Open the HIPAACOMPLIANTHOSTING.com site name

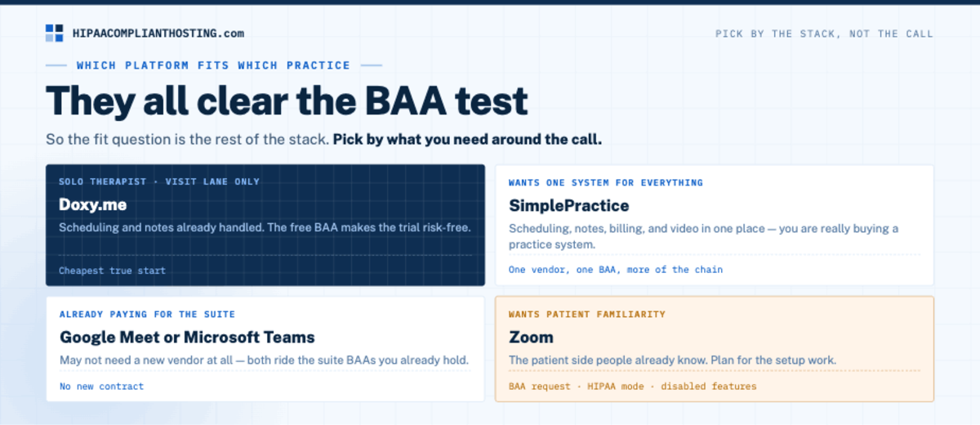(x=158, y=34)
